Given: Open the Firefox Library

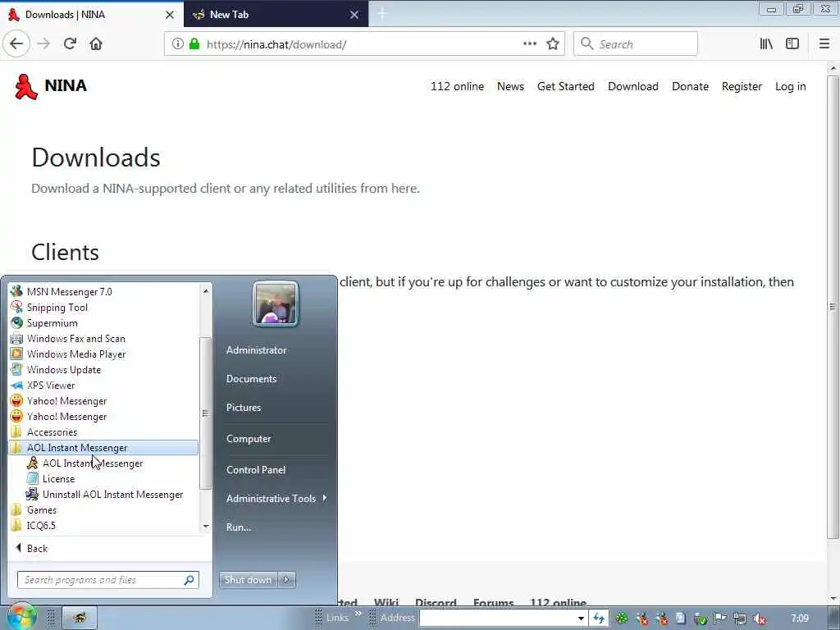Looking at the screenshot, I should click(766, 44).
